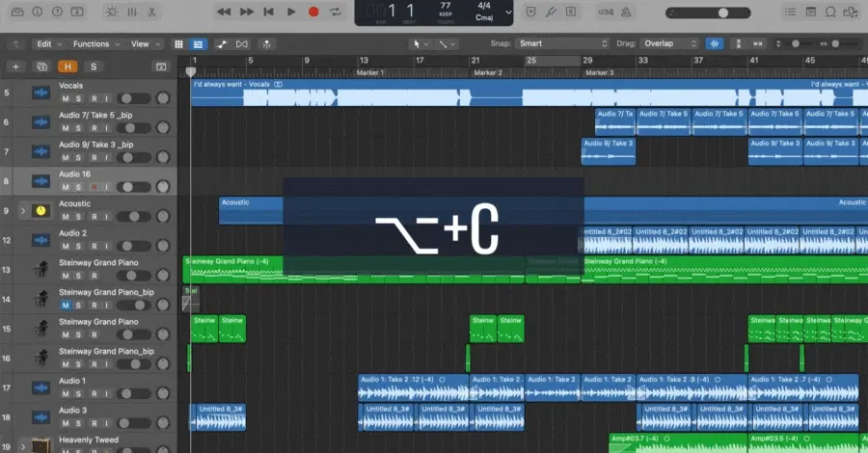Click the Marker 2 timeline marker
868x453 pixels.
pyautogui.click(x=488, y=72)
